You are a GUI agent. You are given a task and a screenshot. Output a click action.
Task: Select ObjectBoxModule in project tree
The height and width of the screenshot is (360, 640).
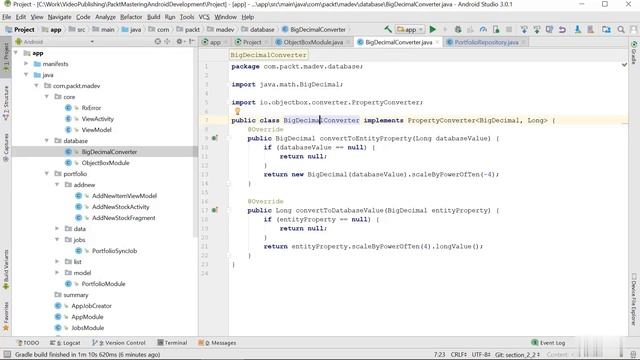click(x=105, y=162)
